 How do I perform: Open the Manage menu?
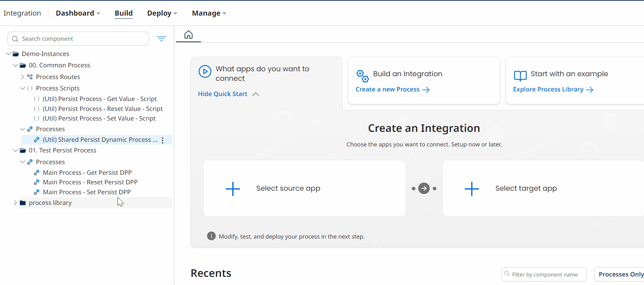[209, 13]
